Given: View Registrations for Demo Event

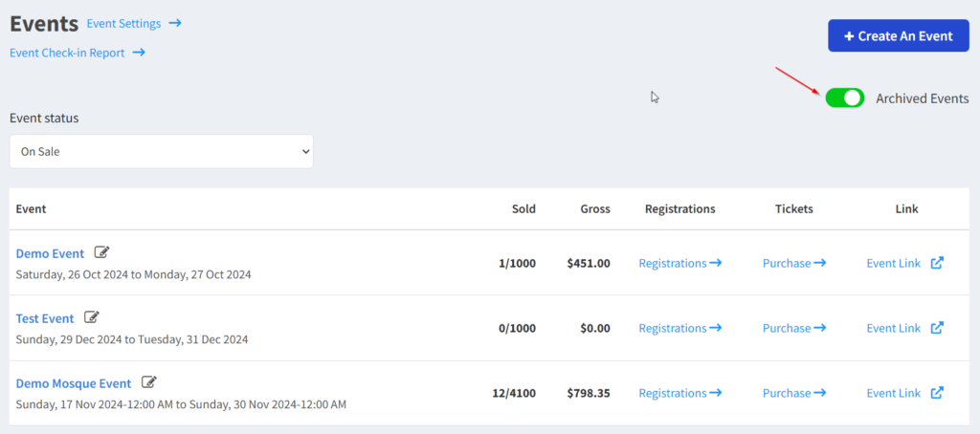Looking at the screenshot, I should pyautogui.click(x=679, y=263).
